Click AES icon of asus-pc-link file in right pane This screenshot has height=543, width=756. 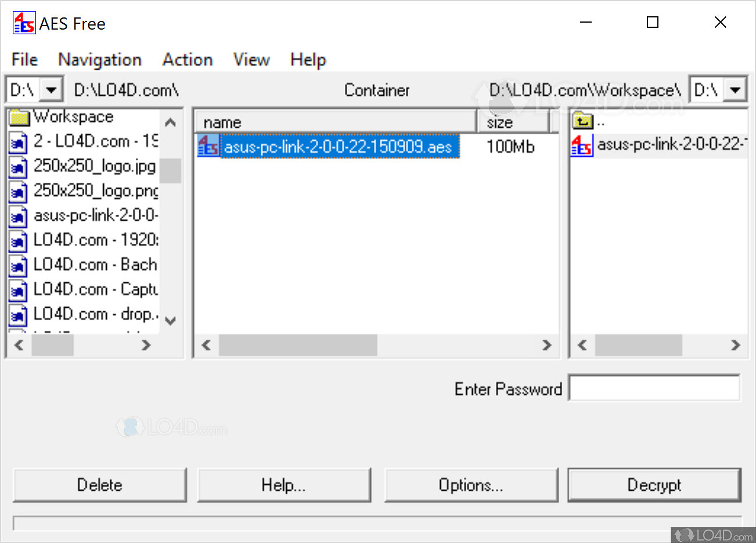tap(582, 145)
